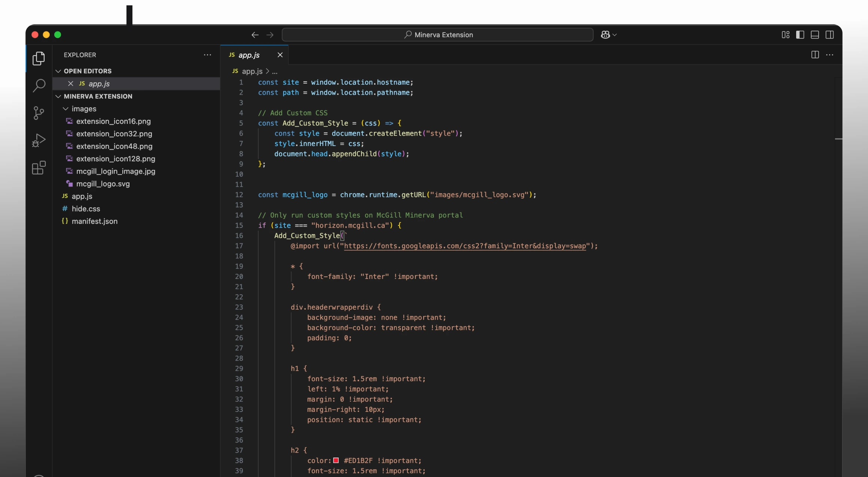Viewport: 868px width, 477px height.
Task: Open the Run and Debug view
Action: tap(39, 140)
